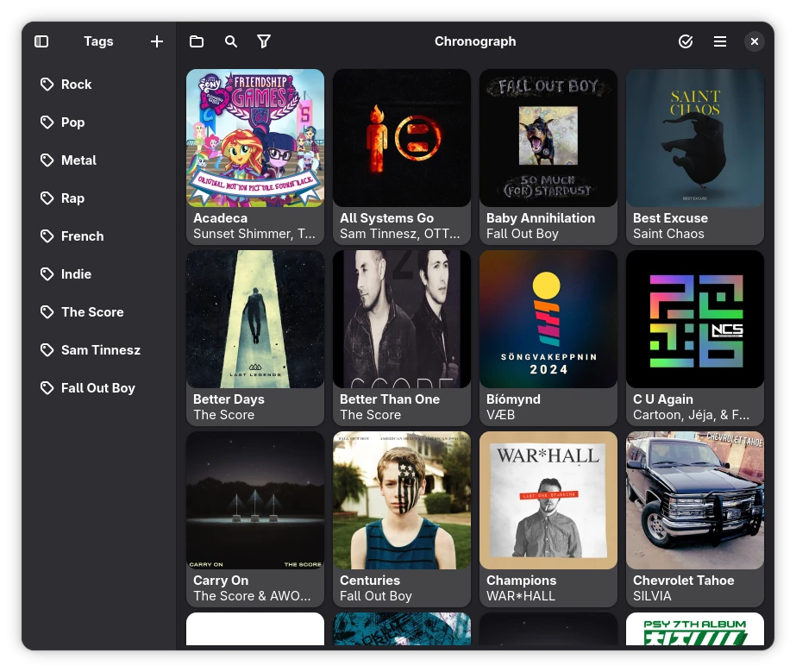
Task: Click the Chronograph window title
Action: 475,41
